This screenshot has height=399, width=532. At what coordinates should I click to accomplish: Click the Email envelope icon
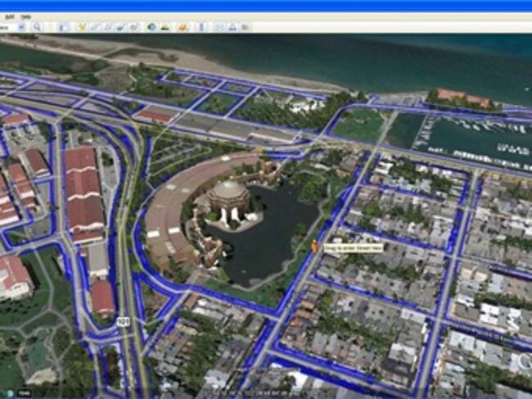click(x=219, y=27)
